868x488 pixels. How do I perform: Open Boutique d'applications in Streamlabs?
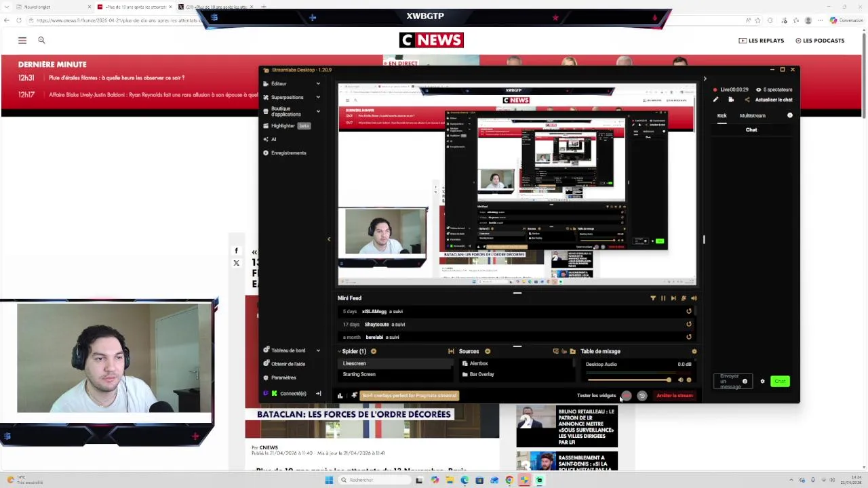[285, 111]
